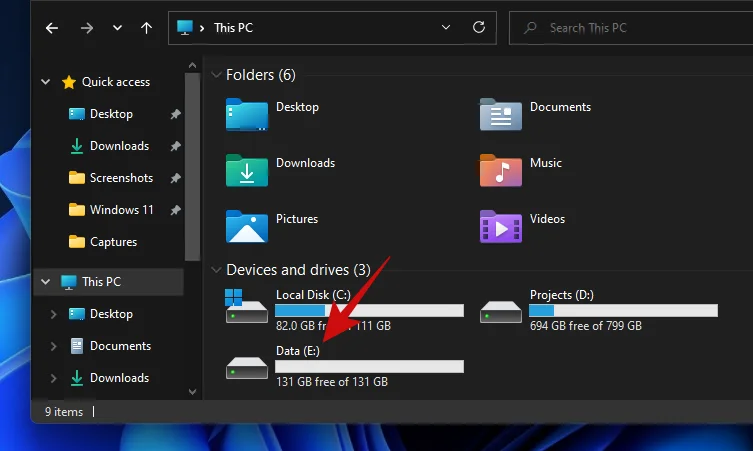Viewport: 753px width, 451px height.
Task: Go forward with the right arrow button
Action: click(87, 28)
